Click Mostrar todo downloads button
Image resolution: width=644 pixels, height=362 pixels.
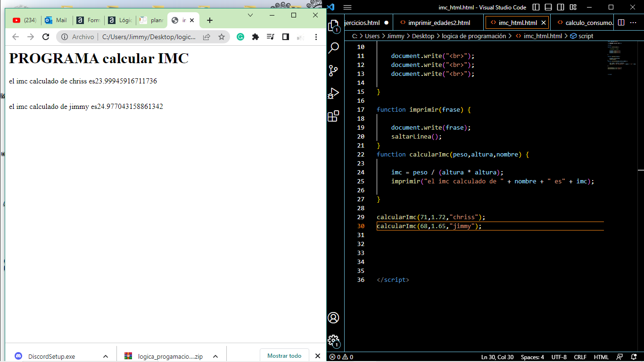coord(284,356)
